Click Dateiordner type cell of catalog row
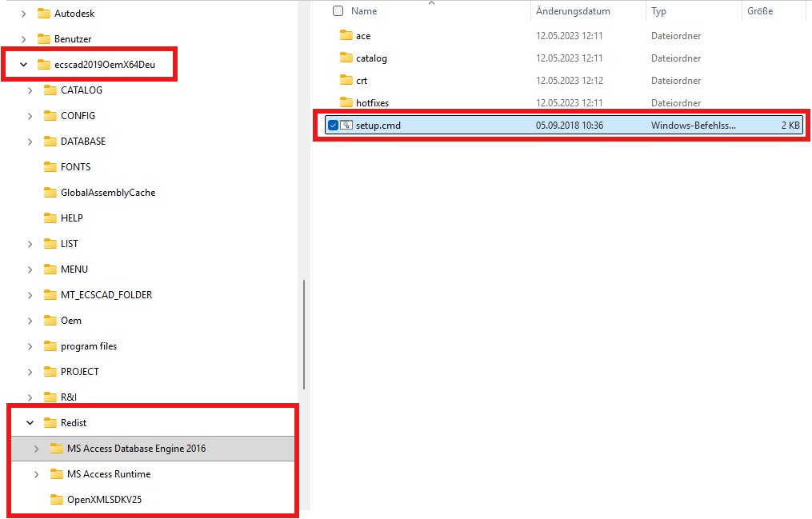Screen dimensions: 812x519 [x=676, y=58]
